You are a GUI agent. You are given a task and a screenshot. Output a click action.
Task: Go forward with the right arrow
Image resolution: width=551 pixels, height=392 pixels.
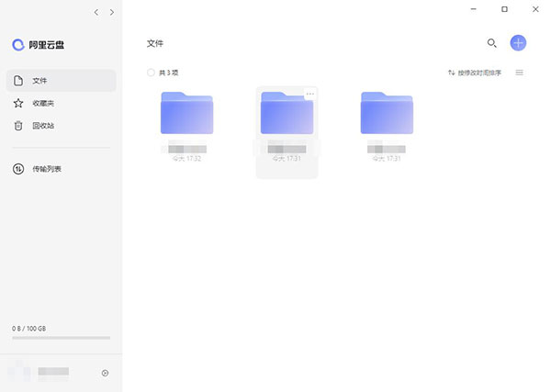pos(112,12)
